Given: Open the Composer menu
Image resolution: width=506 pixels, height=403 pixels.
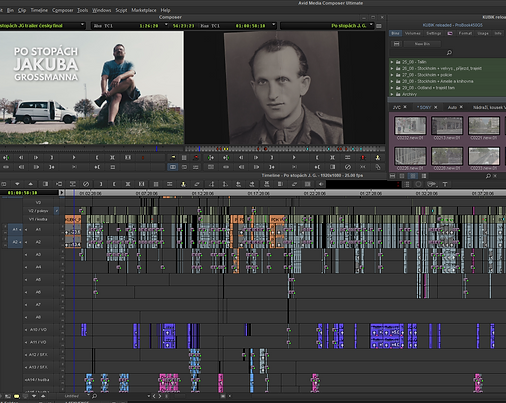Looking at the screenshot, I should tap(62, 10).
